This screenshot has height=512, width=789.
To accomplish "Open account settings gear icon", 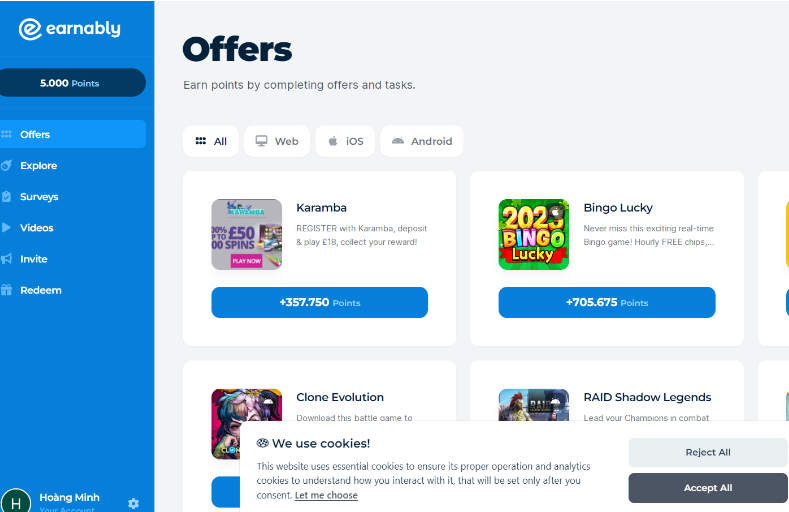I will point(133,503).
